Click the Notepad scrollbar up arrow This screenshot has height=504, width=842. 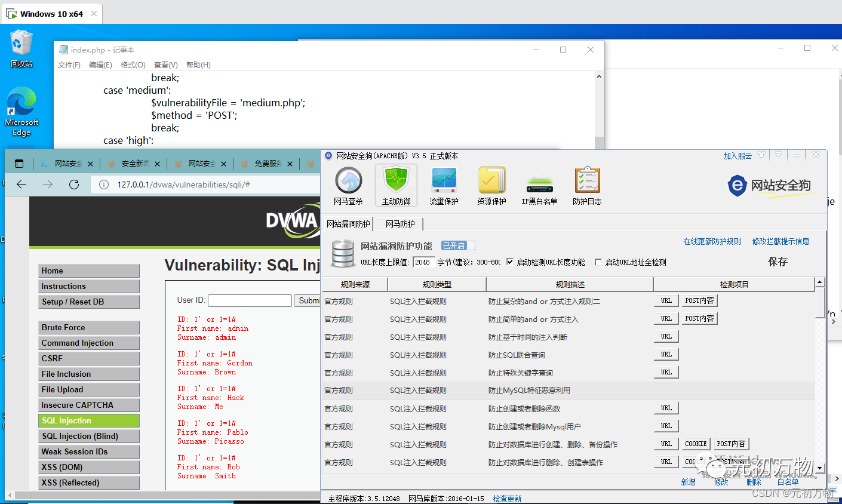599,76
